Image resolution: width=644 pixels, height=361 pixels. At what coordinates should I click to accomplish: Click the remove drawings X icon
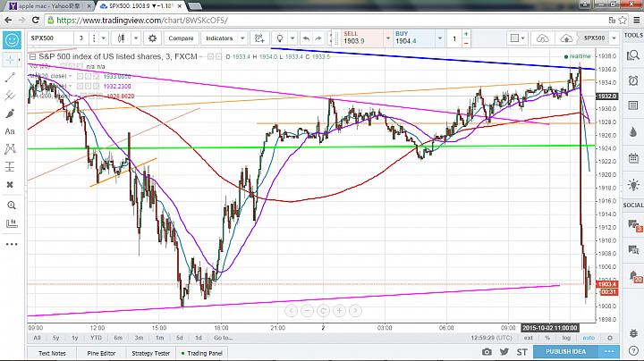[10, 185]
